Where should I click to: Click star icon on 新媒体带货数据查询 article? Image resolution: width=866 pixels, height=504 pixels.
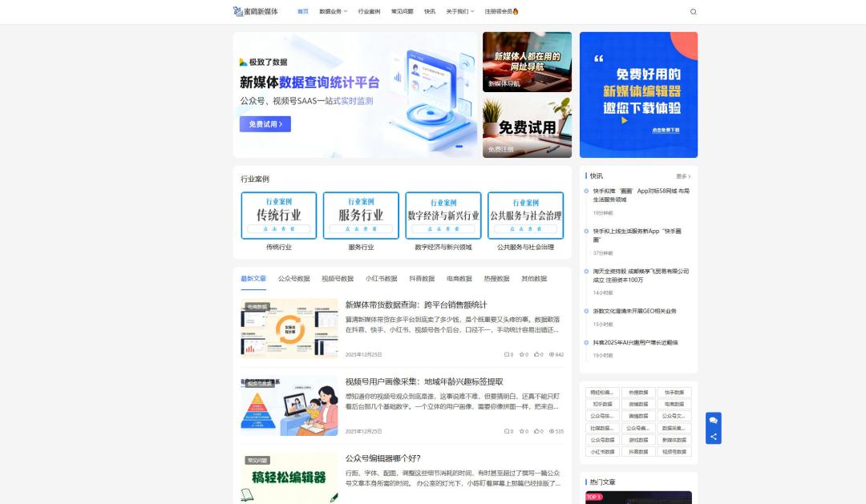[x=521, y=354]
